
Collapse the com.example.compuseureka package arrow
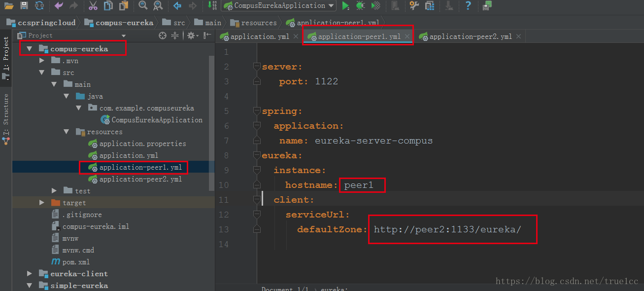(79, 108)
